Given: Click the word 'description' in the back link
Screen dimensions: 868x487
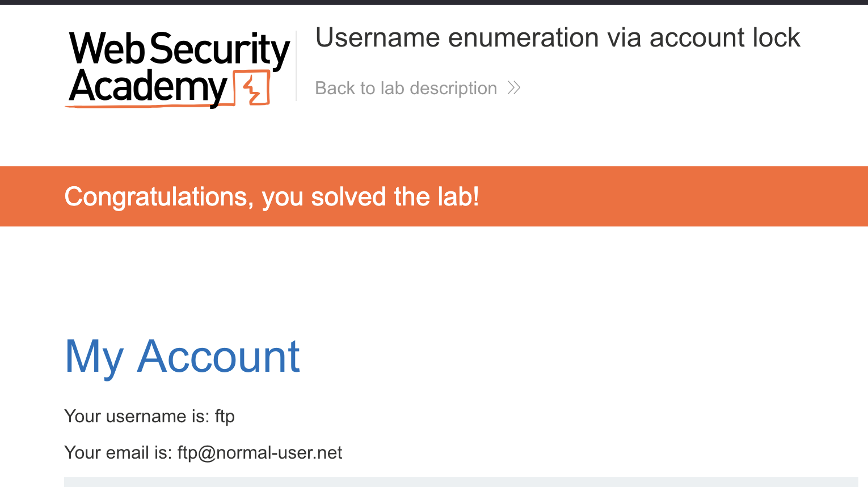Looking at the screenshot, I should (x=453, y=89).
